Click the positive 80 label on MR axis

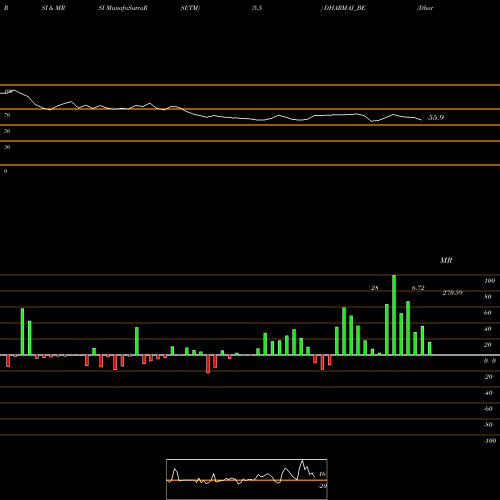click(488, 297)
